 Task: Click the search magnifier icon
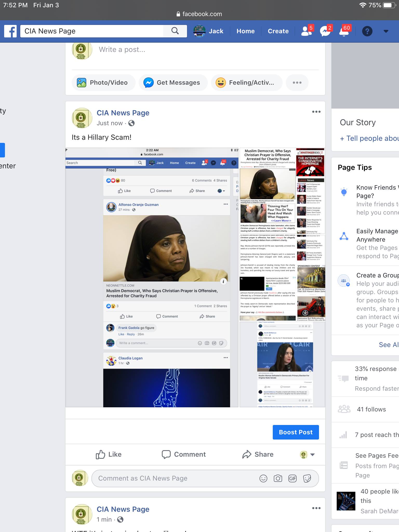pyautogui.click(x=175, y=31)
